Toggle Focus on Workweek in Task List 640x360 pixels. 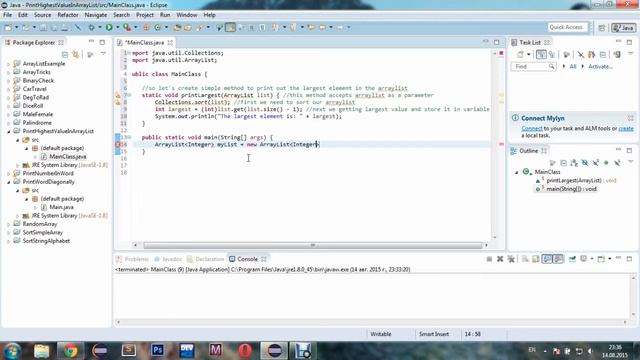tap(566, 54)
